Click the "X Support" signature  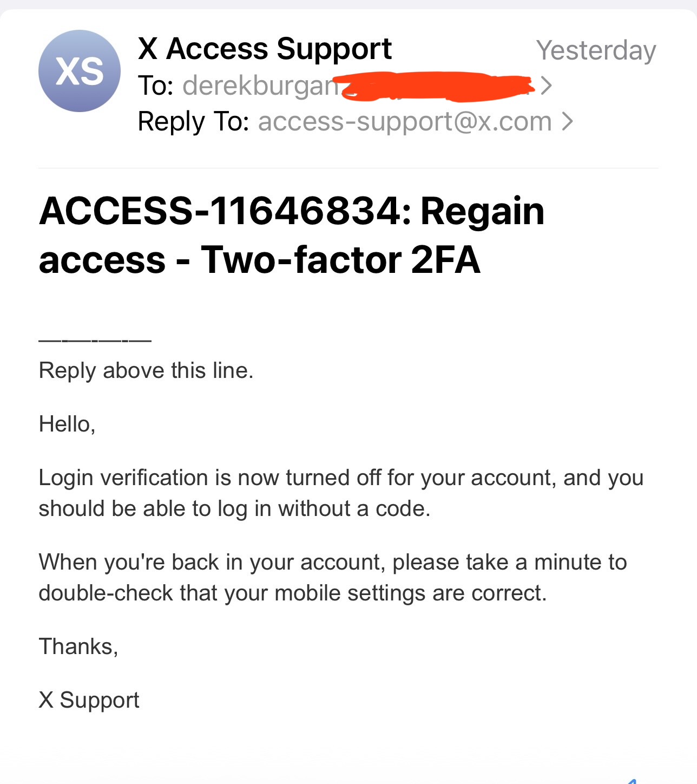[89, 700]
